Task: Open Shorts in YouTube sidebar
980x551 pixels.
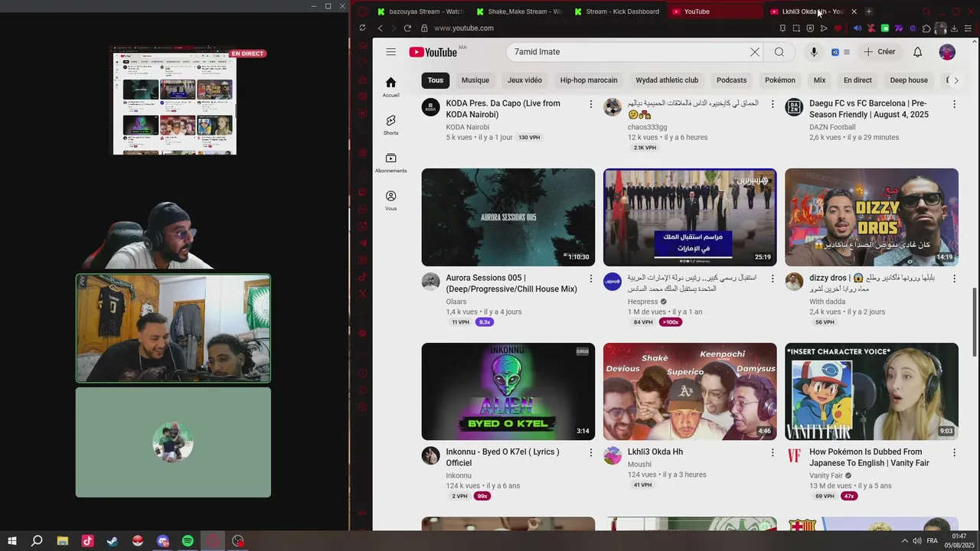Action: pos(390,126)
